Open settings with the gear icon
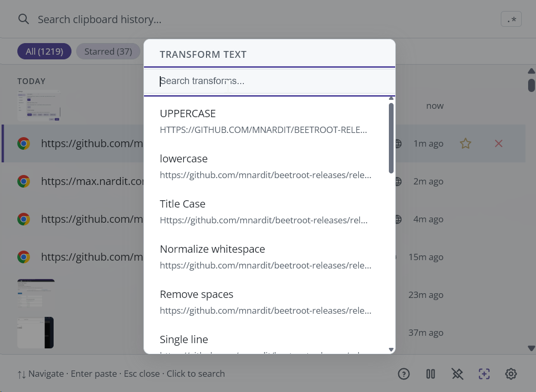 (x=511, y=374)
